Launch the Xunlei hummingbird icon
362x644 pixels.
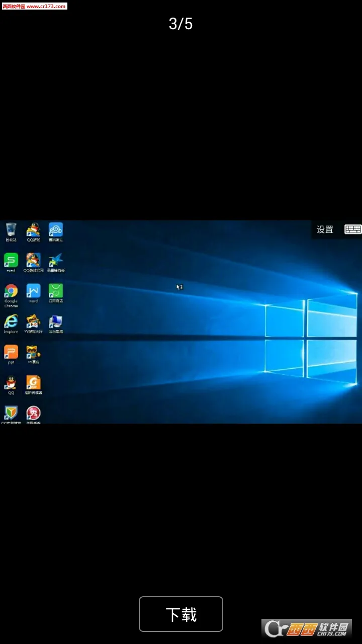pos(55,261)
